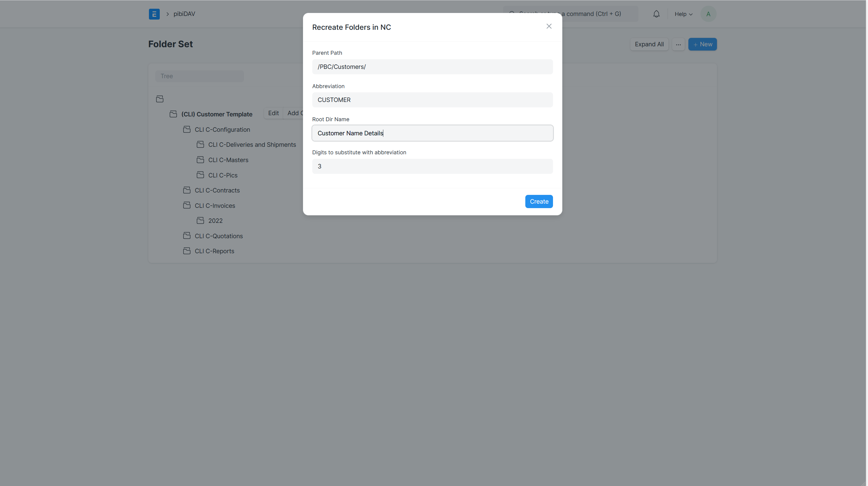Click the notification bell icon
This screenshot has height=486, width=868.
click(656, 14)
